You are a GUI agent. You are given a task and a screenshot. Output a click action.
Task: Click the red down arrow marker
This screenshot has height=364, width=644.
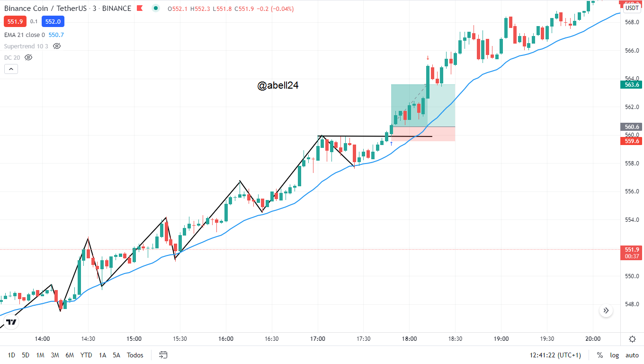click(x=428, y=57)
